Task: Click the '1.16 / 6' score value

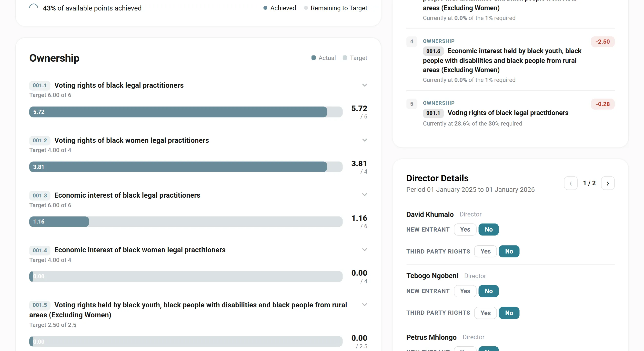Action: pos(359,222)
